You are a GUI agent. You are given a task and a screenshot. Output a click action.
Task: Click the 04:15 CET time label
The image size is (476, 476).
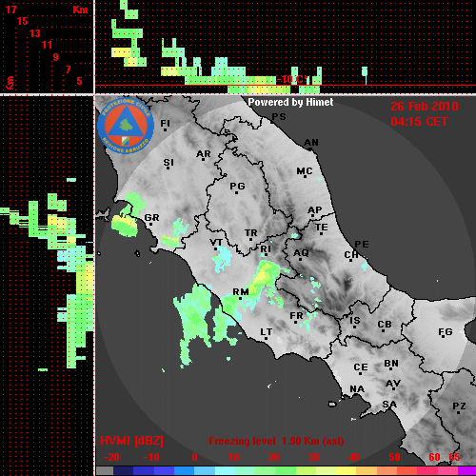(419, 122)
